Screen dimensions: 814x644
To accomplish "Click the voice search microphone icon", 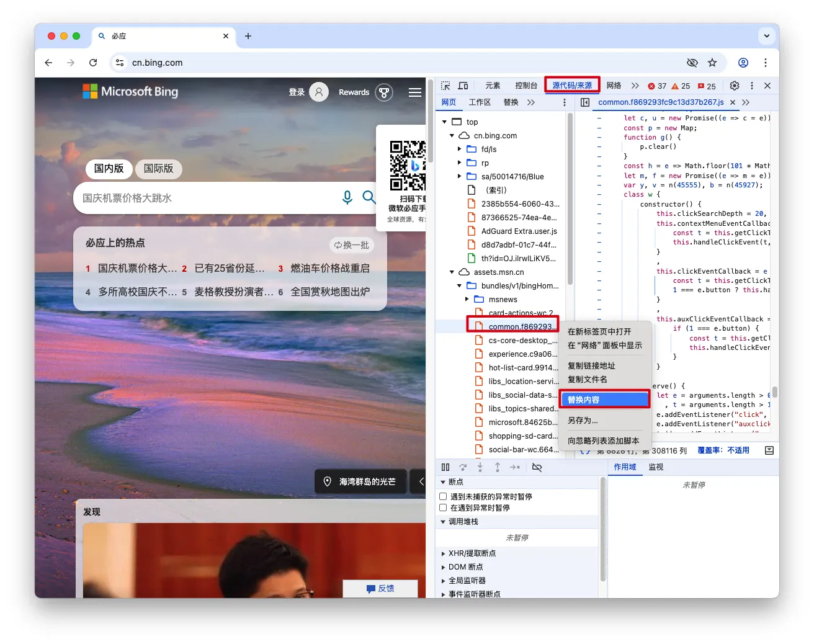I will [x=347, y=197].
